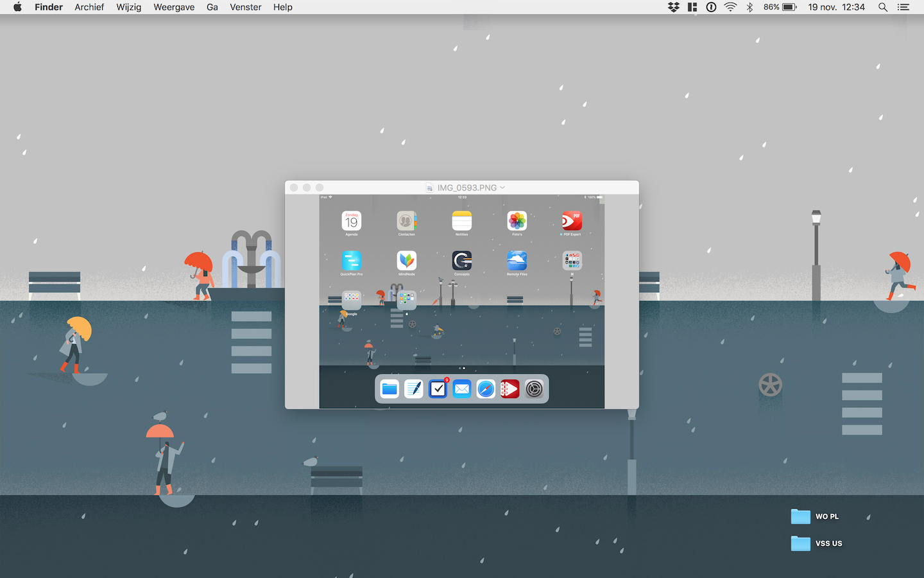
Task: Click the file proxy icon beside IMG_0593.PNG
Action: point(430,188)
